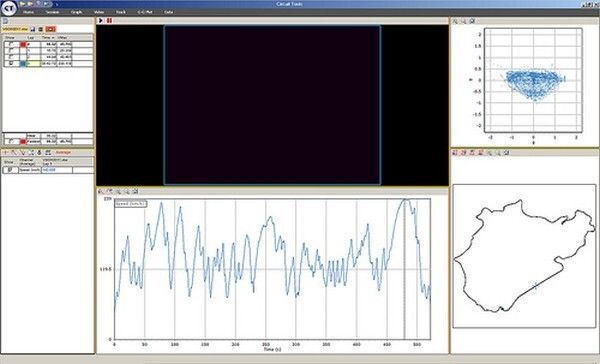This screenshot has height=364, width=600.
Task: Open the Video ribbon tab
Action: click(x=99, y=12)
